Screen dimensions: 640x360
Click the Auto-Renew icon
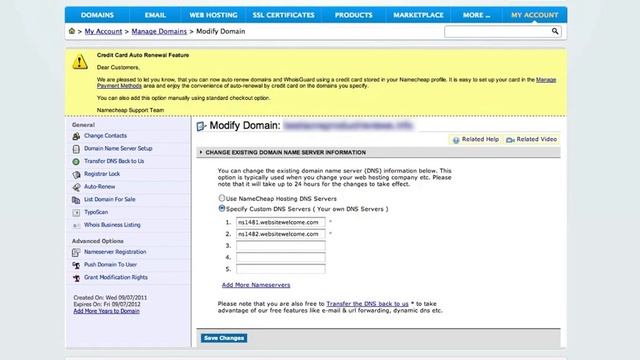pos(76,187)
